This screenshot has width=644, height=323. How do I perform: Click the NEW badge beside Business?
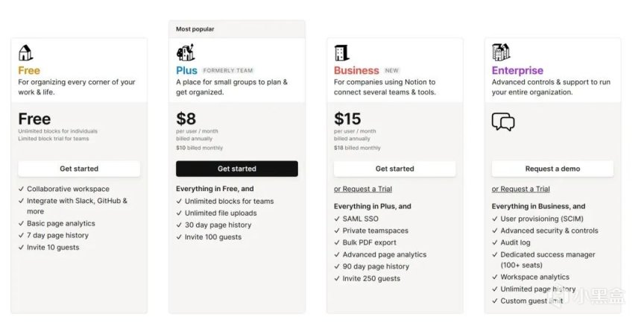click(392, 71)
